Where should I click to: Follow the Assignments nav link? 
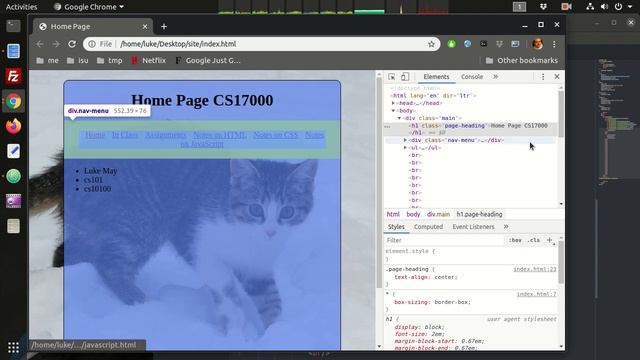[x=165, y=135]
